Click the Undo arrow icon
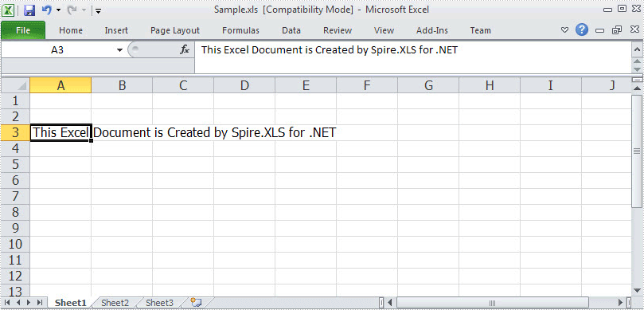This screenshot has width=644, height=310. tap(46, 10)
